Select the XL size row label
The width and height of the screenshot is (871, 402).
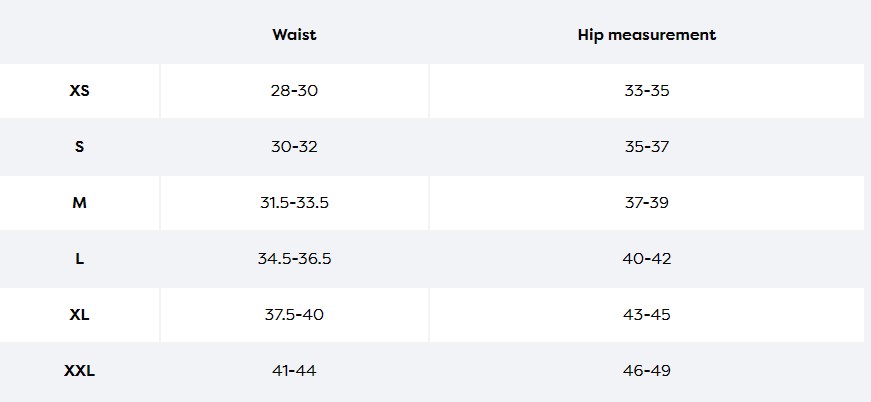pyautogui.click(x=80, y=314)
